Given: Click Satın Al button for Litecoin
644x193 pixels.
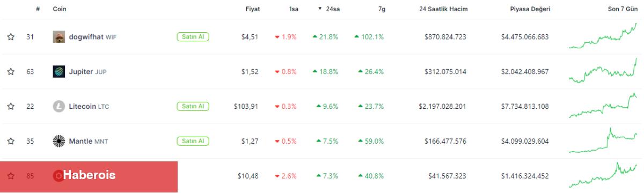Looking at the screenshot, I should pos(193,107).
